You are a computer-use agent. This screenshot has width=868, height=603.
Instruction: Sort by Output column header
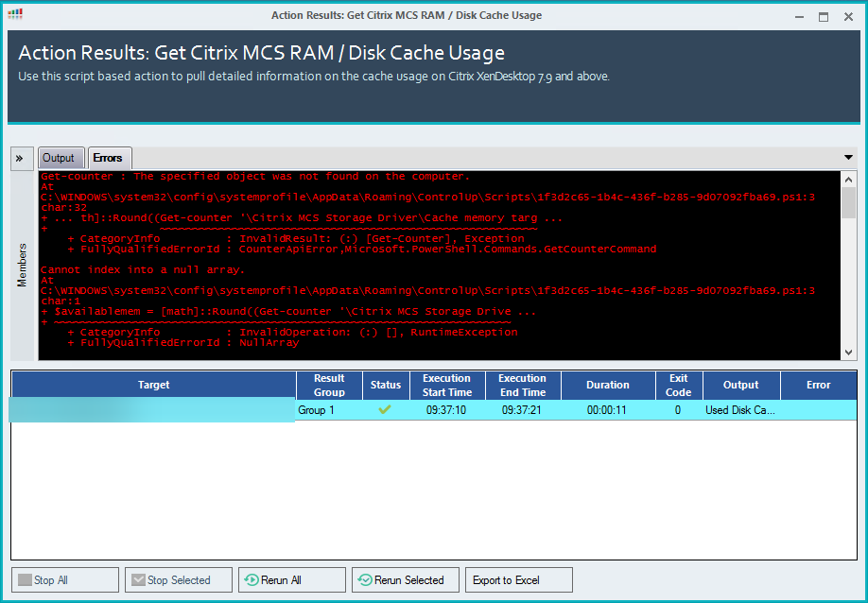[740, 385]
